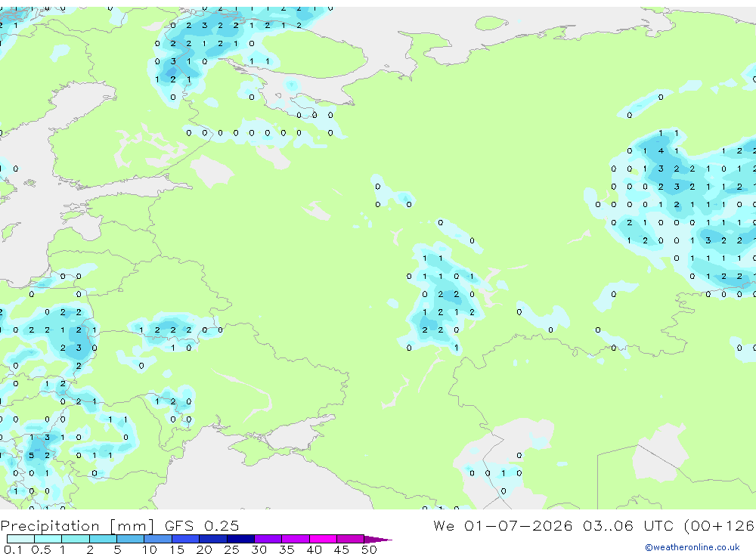Click the legend value label '25'

231,549
